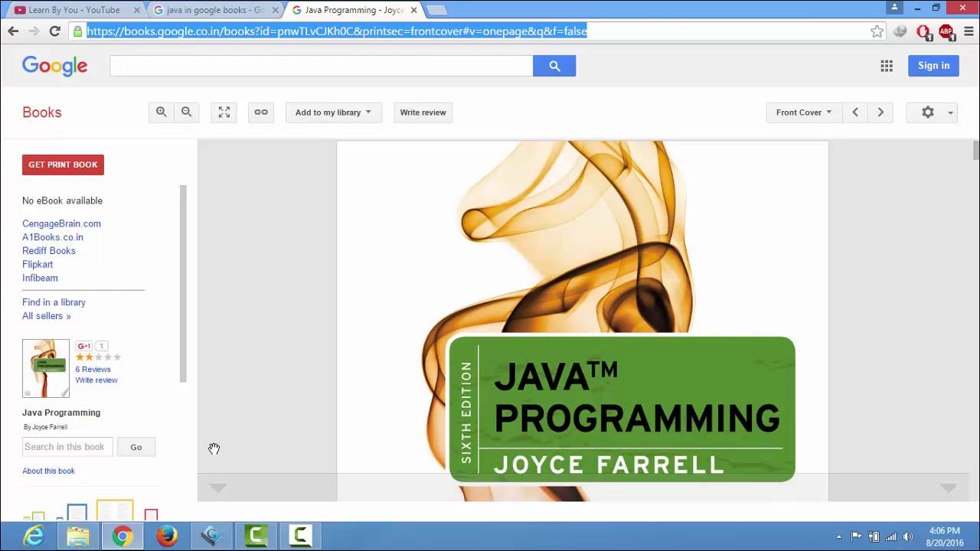Expand the Add to my library dropdown
The image size is (980, 551).
coord(333,112)
